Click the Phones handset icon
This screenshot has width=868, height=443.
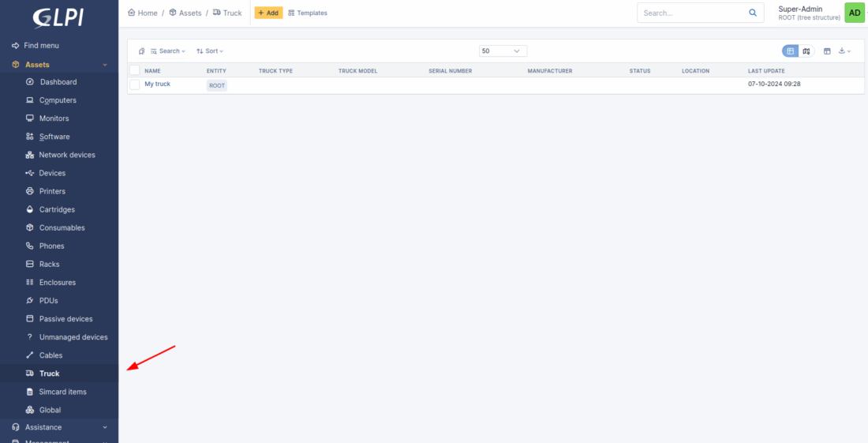[30, 246]
